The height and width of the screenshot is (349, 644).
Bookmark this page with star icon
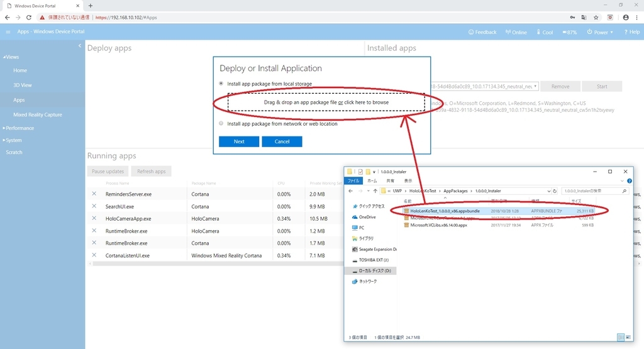596,17
